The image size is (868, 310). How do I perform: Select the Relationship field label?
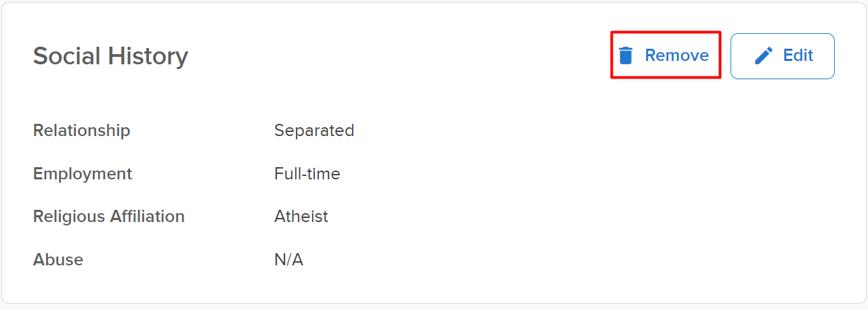pos(81,130)
